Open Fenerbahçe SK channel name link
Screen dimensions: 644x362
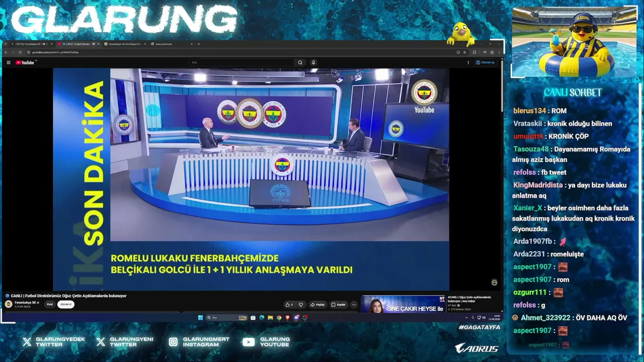tap(25, 303)
